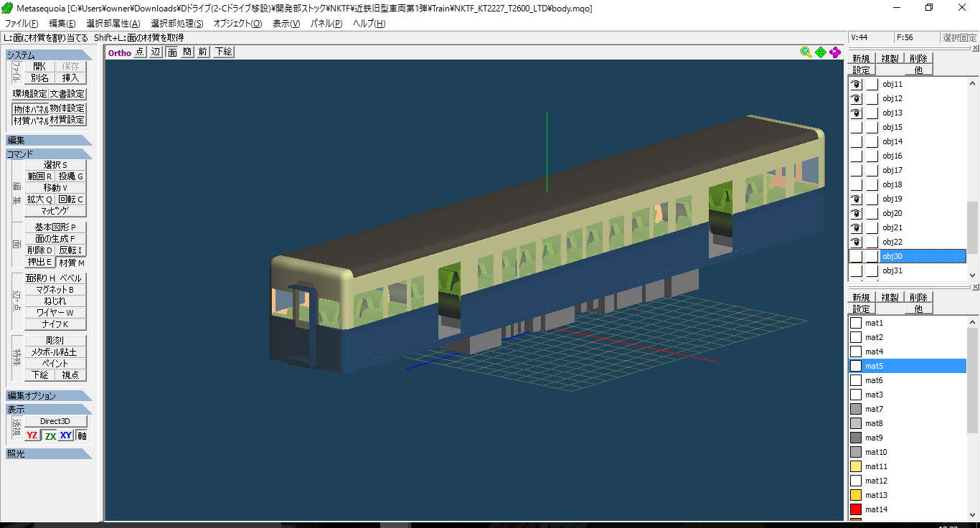
Task: Click the 開く open file button
Action: pyautogui.click(x=39, y=66)
